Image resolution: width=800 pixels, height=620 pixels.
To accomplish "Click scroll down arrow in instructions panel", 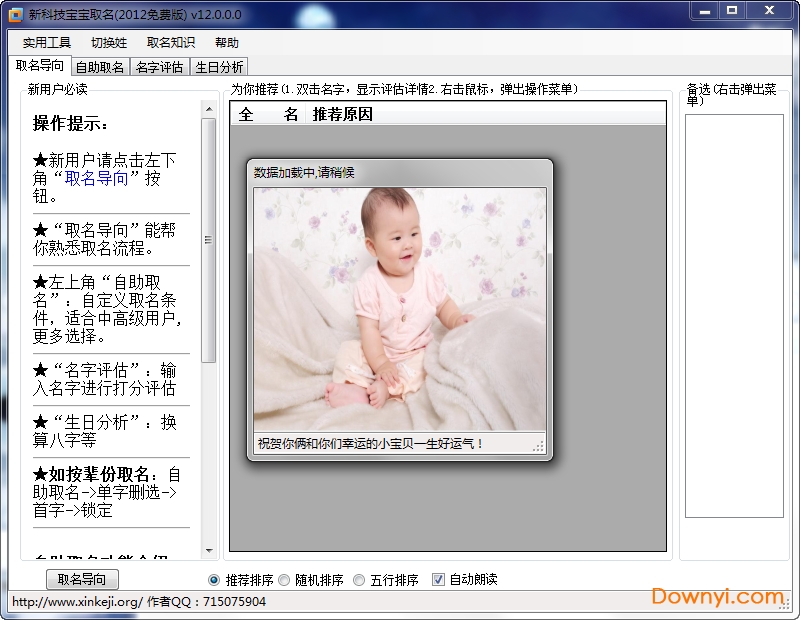I will (209, 551).
